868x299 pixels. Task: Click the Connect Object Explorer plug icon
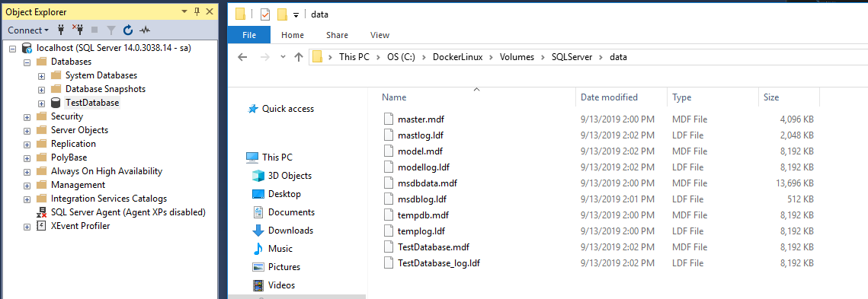[x=62, y=30]
